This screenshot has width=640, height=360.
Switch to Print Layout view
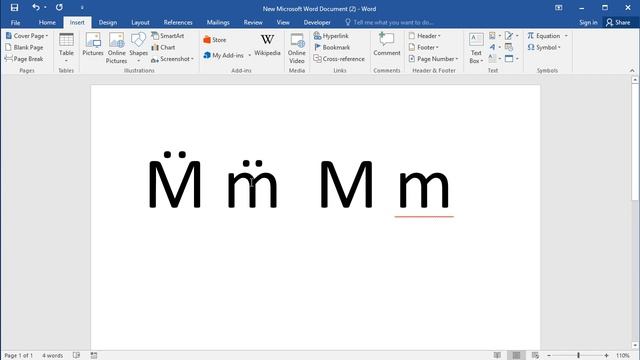tap(516, 356)
